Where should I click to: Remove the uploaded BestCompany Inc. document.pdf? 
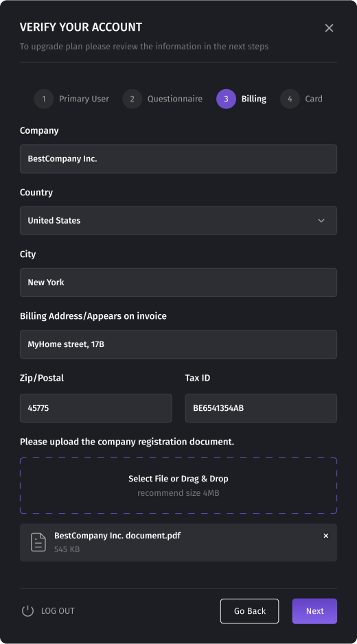(x=325, y=536)
